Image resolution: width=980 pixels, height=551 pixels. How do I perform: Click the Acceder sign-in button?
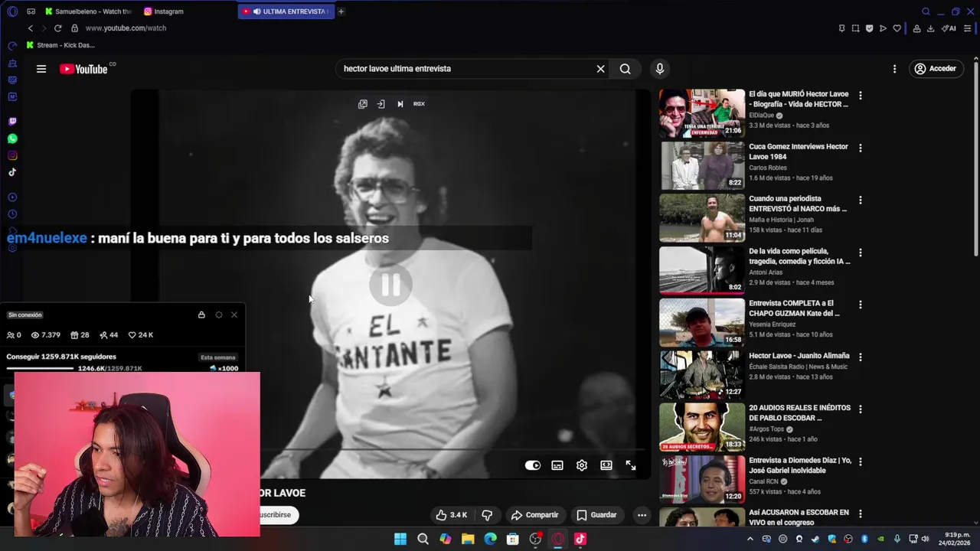tap(936, 69)
